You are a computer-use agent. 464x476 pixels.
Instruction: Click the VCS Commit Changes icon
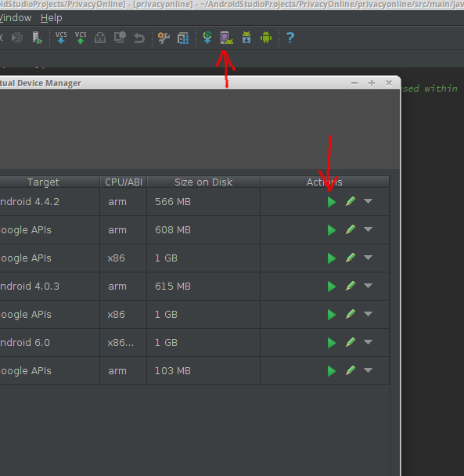pos(81,38)
